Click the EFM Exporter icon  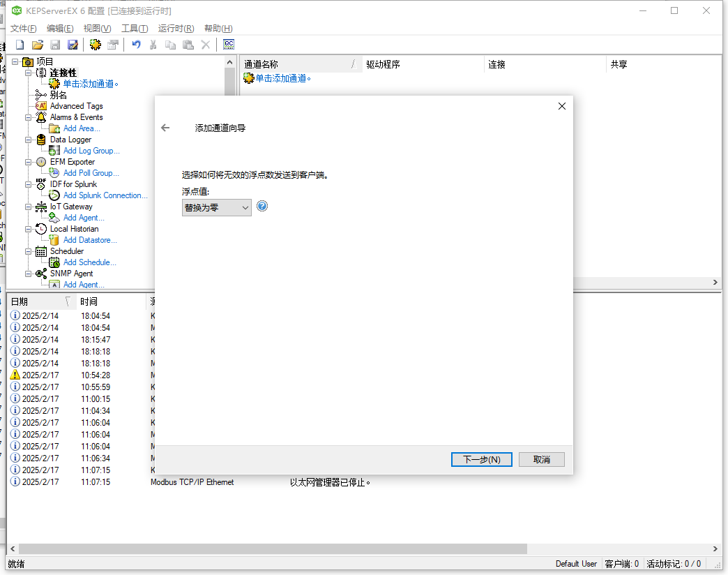point(41,162)
